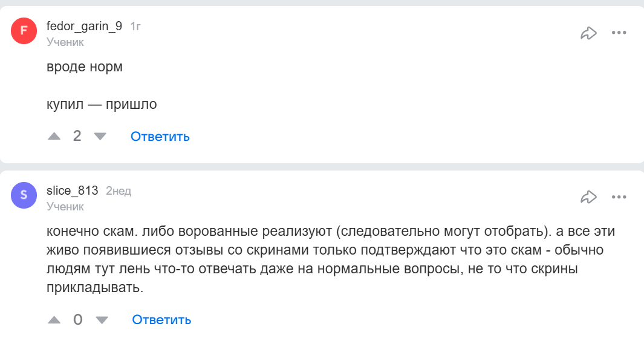Downvote the comment by fedor_garin_9
Screen dimensions: 644x338
pyautogui.click(x=100, y=137)
